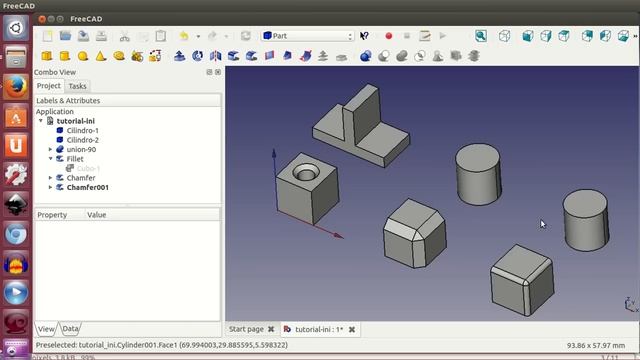
Task: Open the create primitives tool
Action: [137, 56]
